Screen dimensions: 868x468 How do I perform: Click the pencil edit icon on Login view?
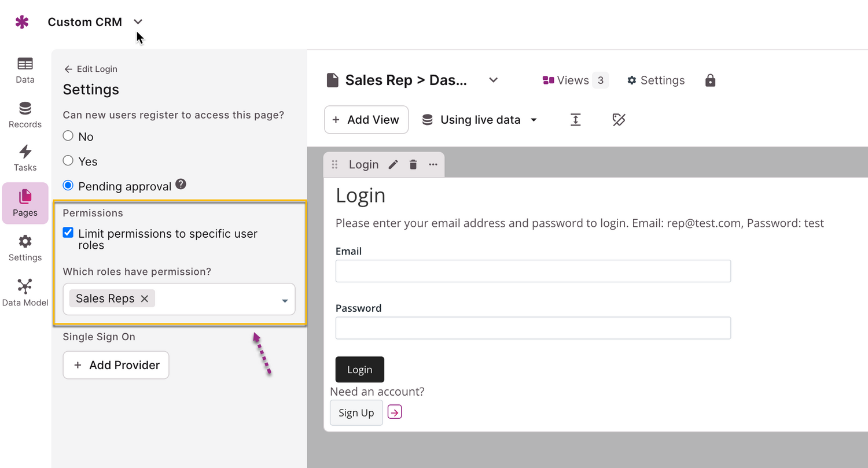tap(393, 165)
